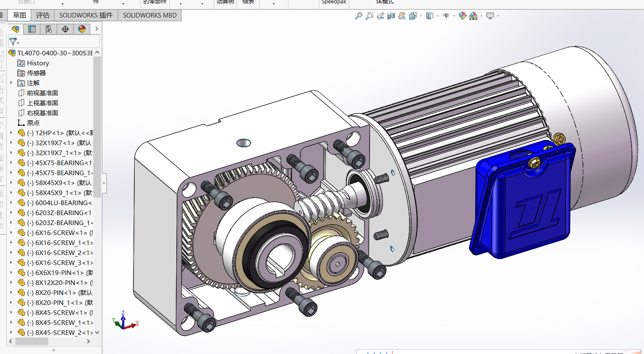The width and height of the screenshot is (644, 354).
Task: Select the 45X75-BEARING_1 component
Action: (x=55, y=173)
